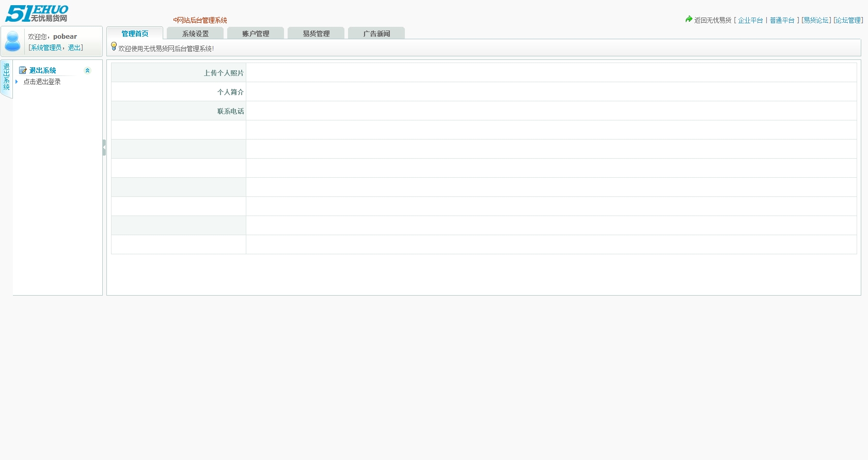This screenshot has width=868, height=460.
Task: Click the small red arrow before 网站后台管理系统
Action: pyautogui.click(x=175, y=20)
